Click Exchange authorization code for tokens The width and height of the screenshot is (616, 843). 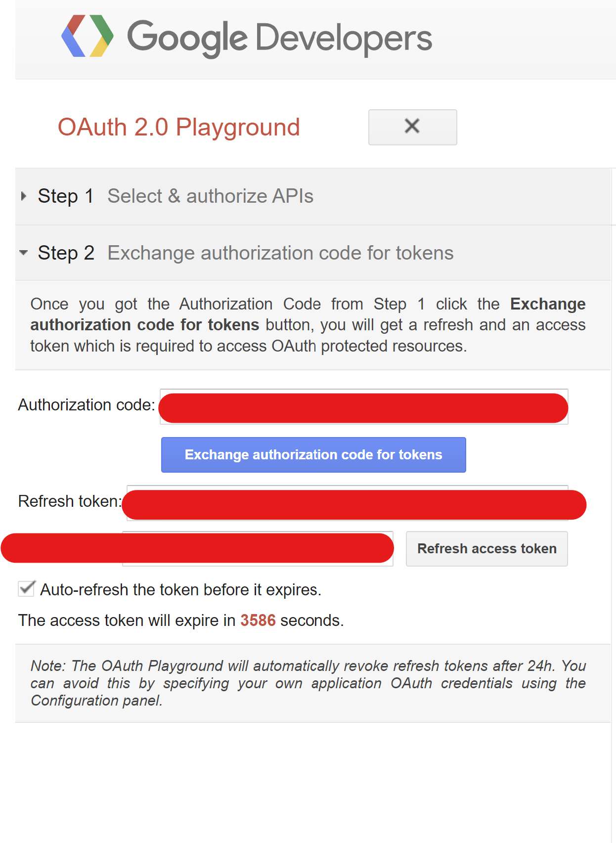tap(313, 454)
